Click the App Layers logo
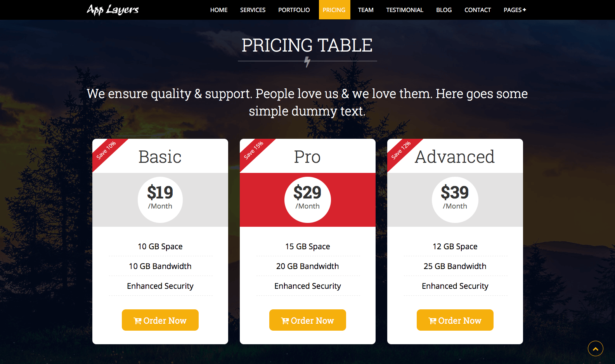The height and width of the screenshot is (364, 615). pos(113,10)
